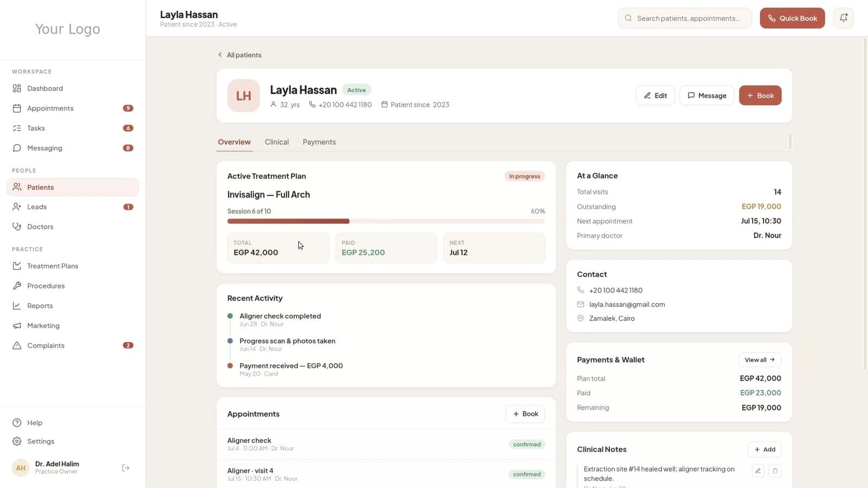Switch to the Payments tab
This screenshot has height=488, width=868.
click(x=319, y=142)
